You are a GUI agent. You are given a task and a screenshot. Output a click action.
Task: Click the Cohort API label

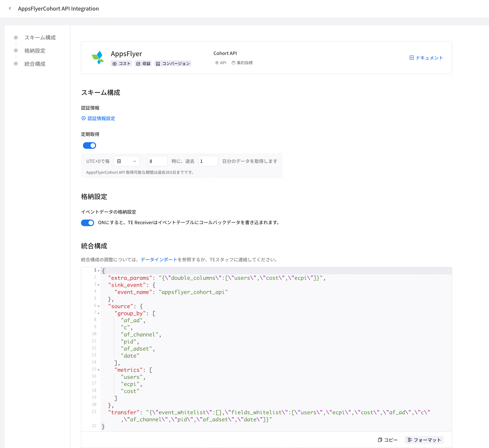(225, 53)
